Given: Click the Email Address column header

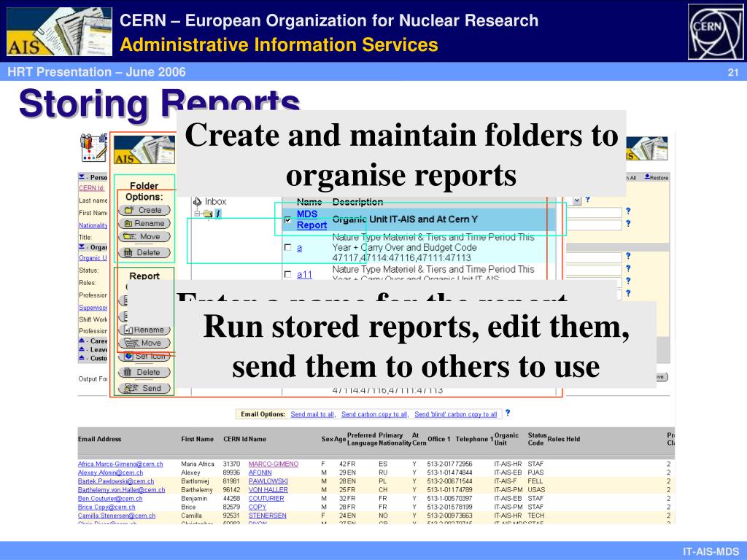Looking at the screenshot, I should [99, 439].
